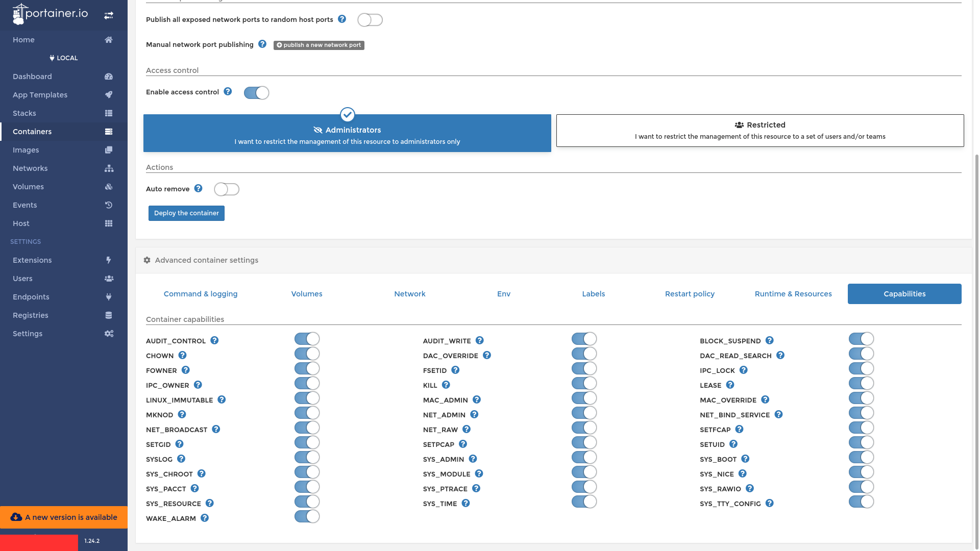Screen dimensions: 980x551
Task: Switch to Runtime & Resources tab
Action: tap(793, 293)
